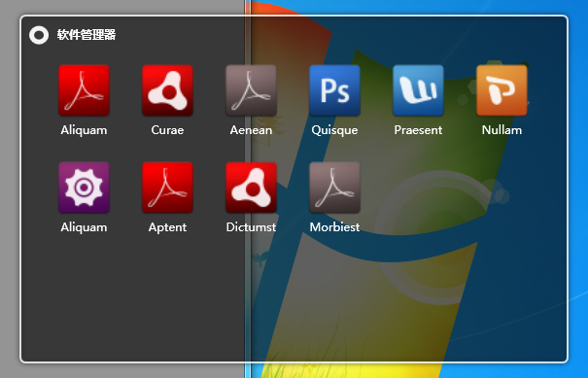Image resolution: width=588 pixels, height=378 pixels.
Task: Launch the Quisque Photoshop icon
Action: pyautogui.click(x=335, y=90)
